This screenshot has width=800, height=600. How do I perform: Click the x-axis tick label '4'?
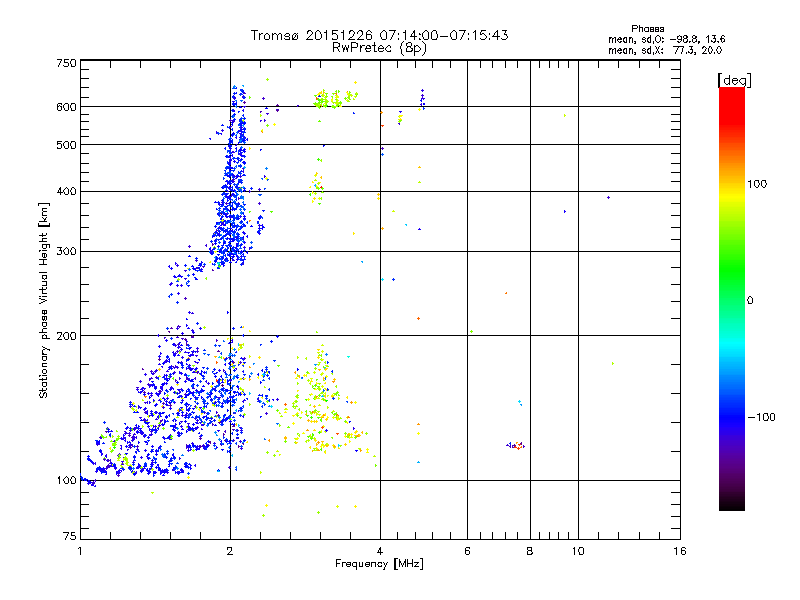click(380, 551)
